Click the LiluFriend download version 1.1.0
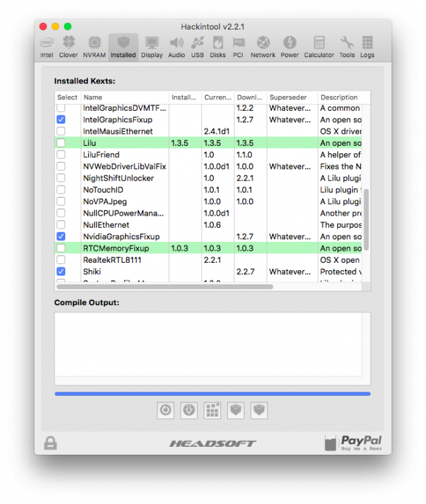 coord(245,155)
